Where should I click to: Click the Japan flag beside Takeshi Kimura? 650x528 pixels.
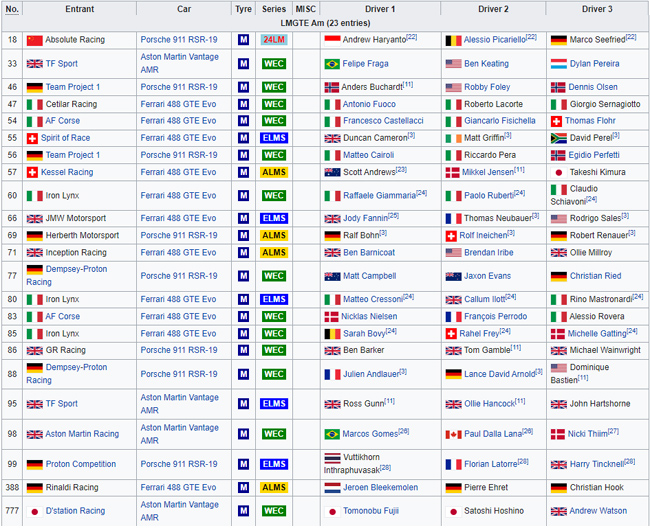coord(558,172)
